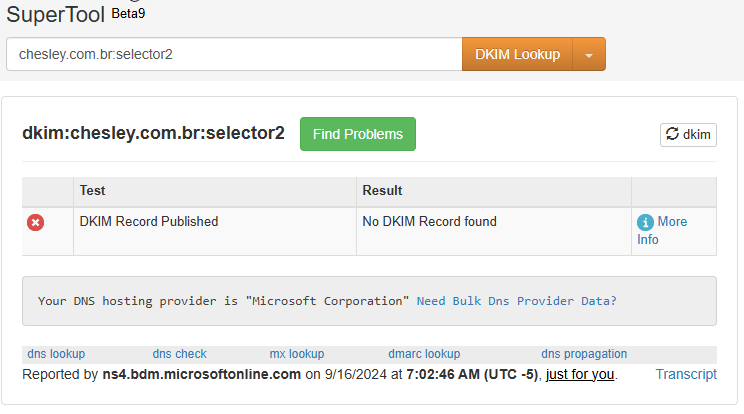Click the red error X status icon
744x414 pixels.
coord(35,222)
